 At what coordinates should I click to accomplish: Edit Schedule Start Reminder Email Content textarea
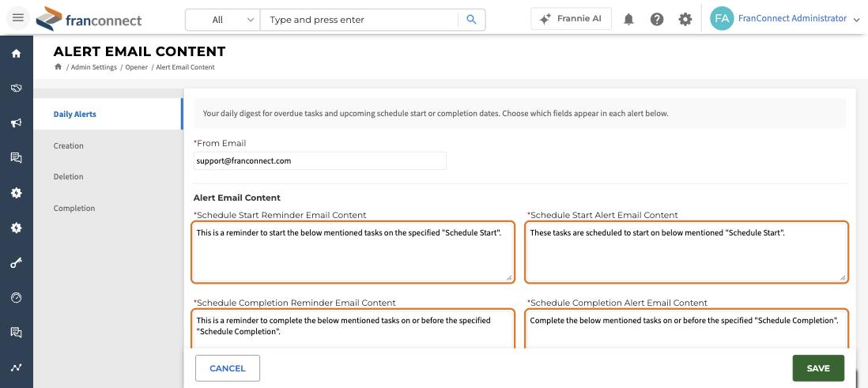(x=353, y=252)
